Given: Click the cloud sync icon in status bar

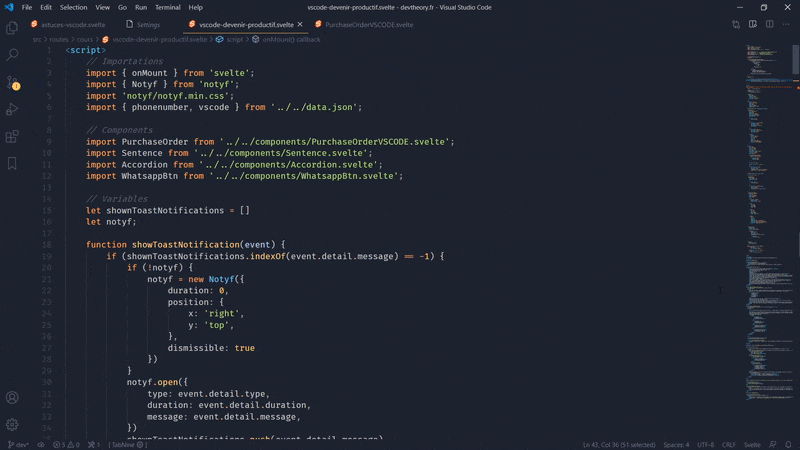Looking at the screenshot, I should tap(41, 445).
